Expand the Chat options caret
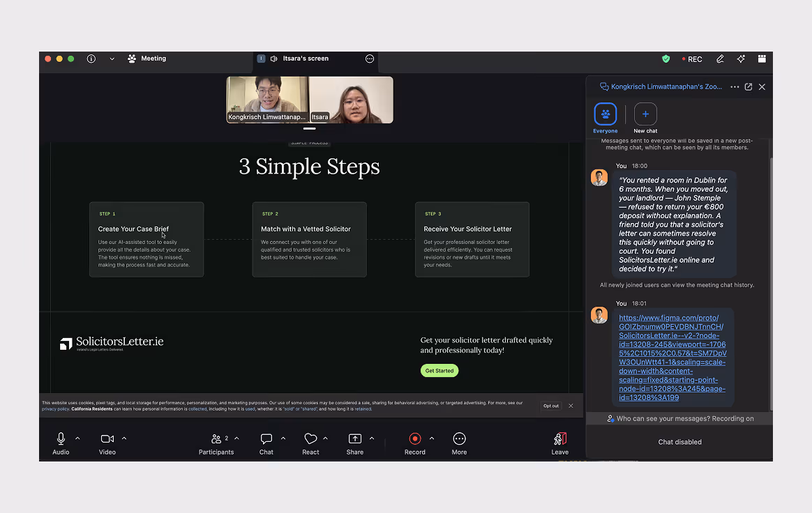Image resolution: width=812 pixels, height=513 pixels. [283, 438]
